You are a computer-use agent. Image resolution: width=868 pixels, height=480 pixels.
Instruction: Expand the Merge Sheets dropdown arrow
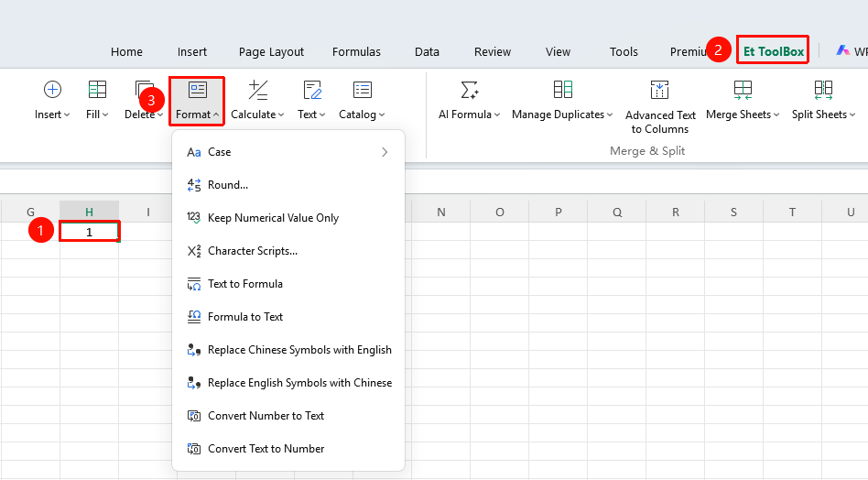776,115
